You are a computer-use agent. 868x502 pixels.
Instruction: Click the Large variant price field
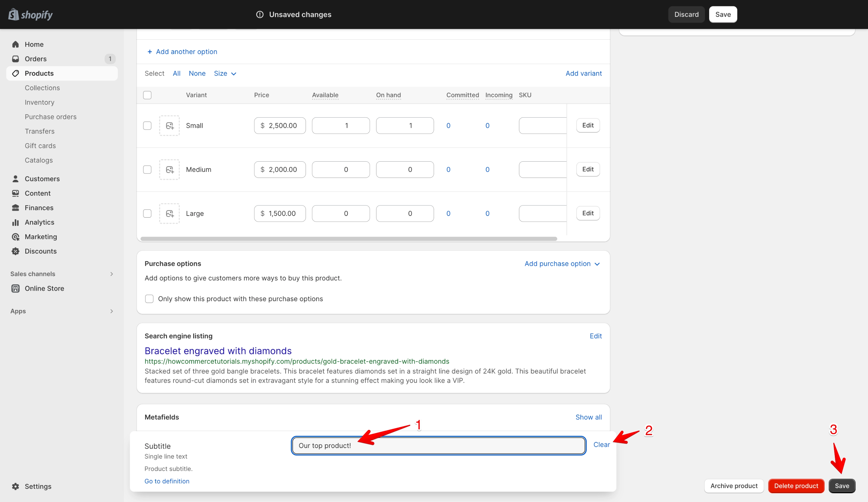(280, 214)
